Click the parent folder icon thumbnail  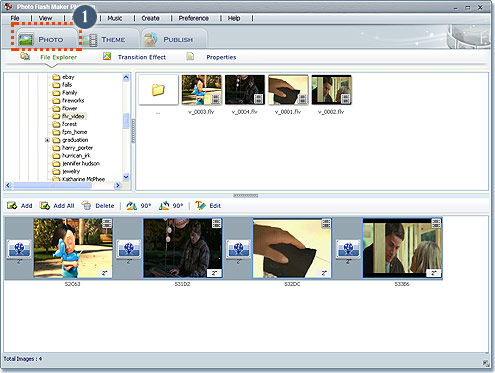[x=158, y=90]
